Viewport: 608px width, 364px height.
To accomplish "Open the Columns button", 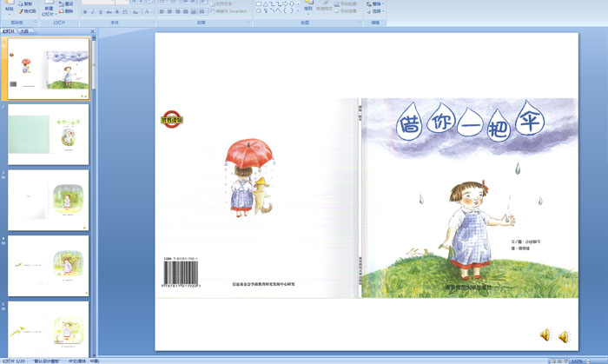I will [202, 11].
